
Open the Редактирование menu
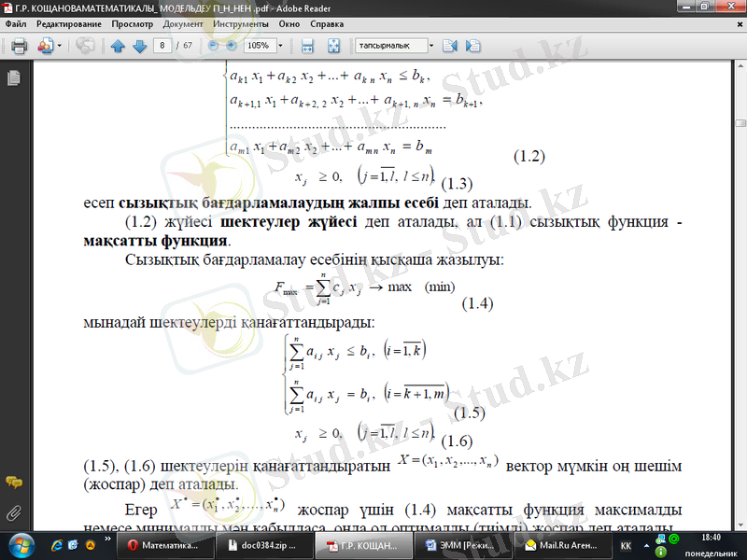[x=69, y=24]
